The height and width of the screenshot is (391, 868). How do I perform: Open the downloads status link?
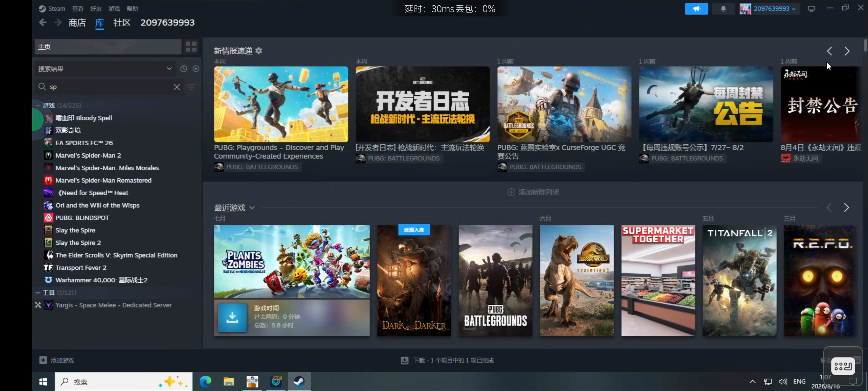[447, 360]
